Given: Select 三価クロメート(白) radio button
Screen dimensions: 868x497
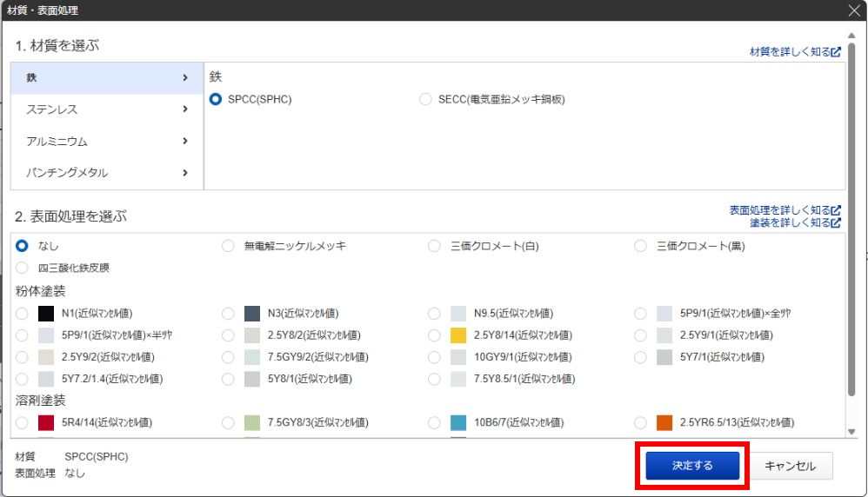Looking at the screenshot, I should [x=435, y=246].
